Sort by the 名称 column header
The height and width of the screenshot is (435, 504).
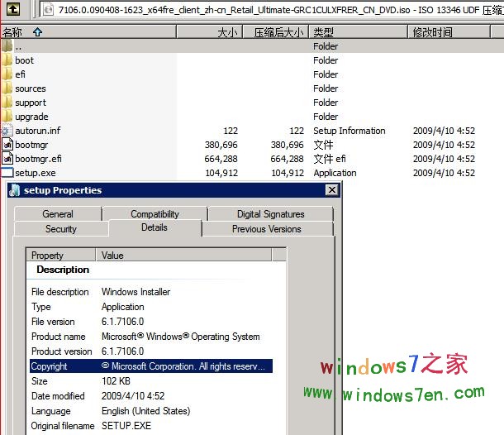pyautogui.click(x=88, y=32)
